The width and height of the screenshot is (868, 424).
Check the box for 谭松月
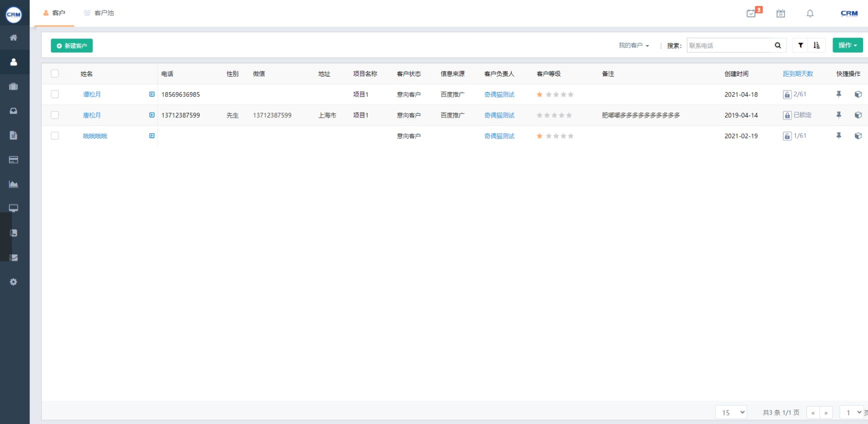55,94
